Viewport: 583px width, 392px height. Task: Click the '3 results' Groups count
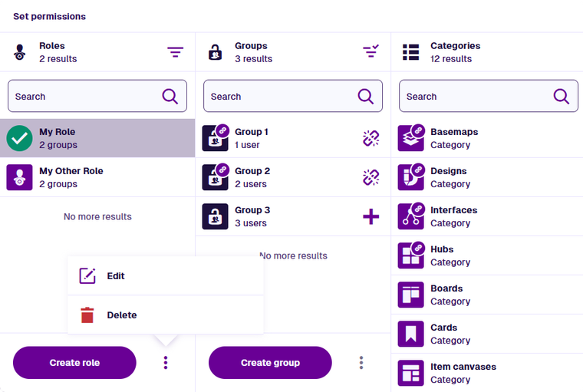click(x=254, y=59)
